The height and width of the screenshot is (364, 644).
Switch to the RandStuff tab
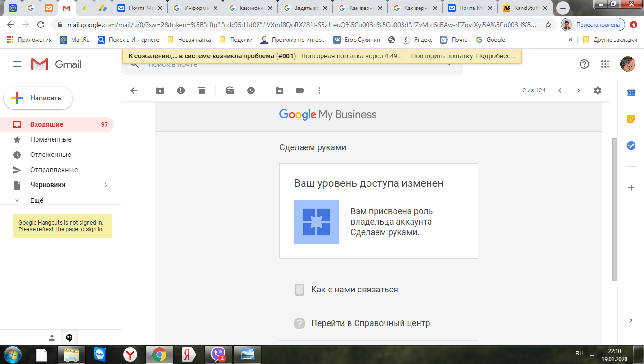click(x=525, y=8)
